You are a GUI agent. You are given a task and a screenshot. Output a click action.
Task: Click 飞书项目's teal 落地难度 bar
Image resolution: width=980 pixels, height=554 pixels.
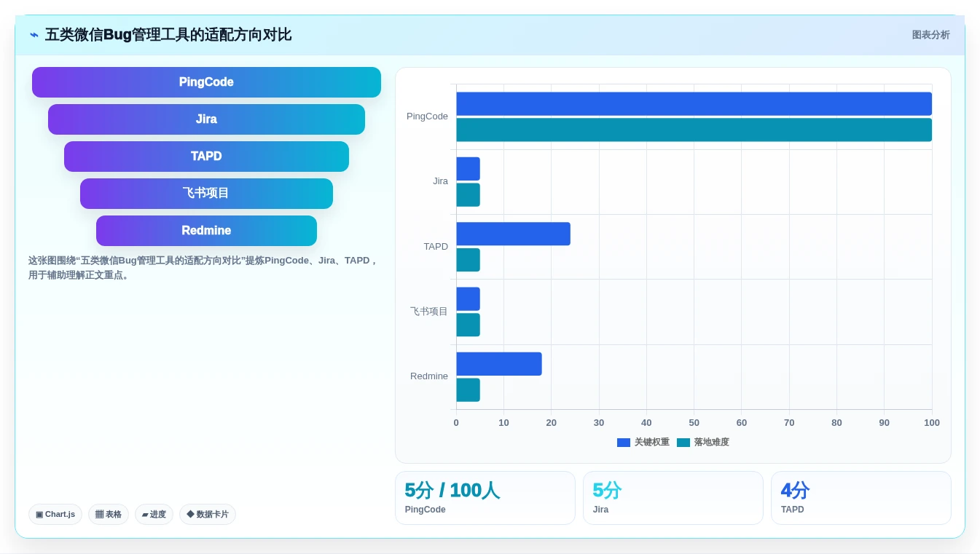click(468, 325)
